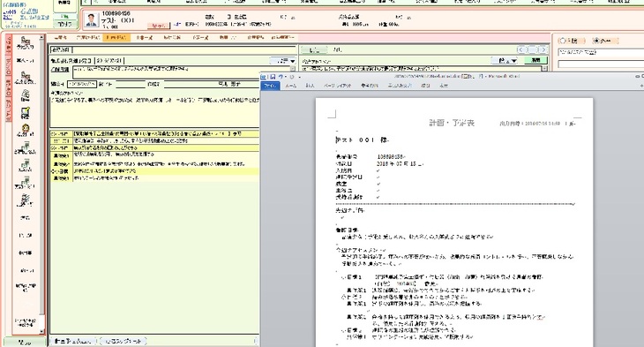Image resolution: width=644 pixels, height=347 pixels.
Task: Click the left sidebar scrollbar up arrow
Action: pyautogui.click(x=41, y=37)
